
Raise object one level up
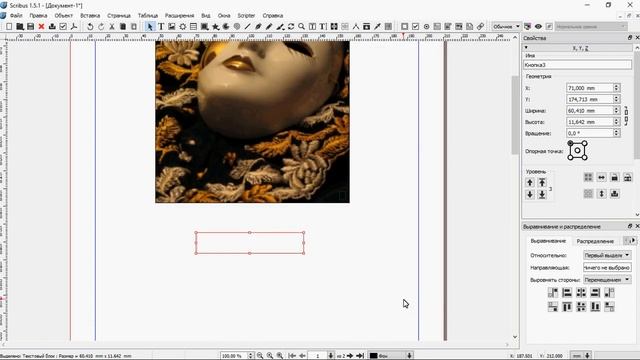[530, 182]
